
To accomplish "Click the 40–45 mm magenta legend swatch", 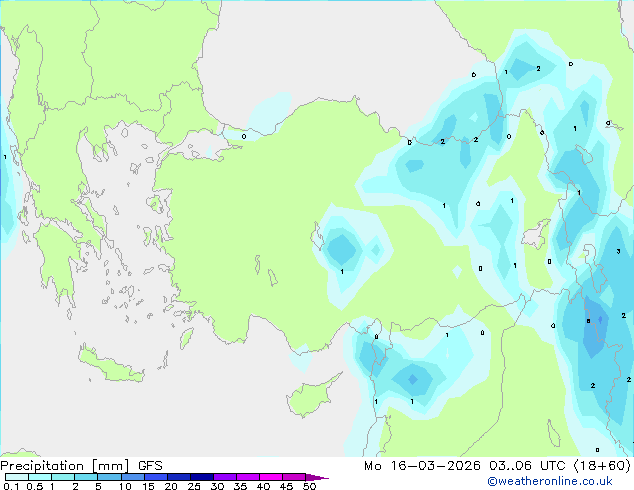I will pyautogui.click(x=271, y=477).
